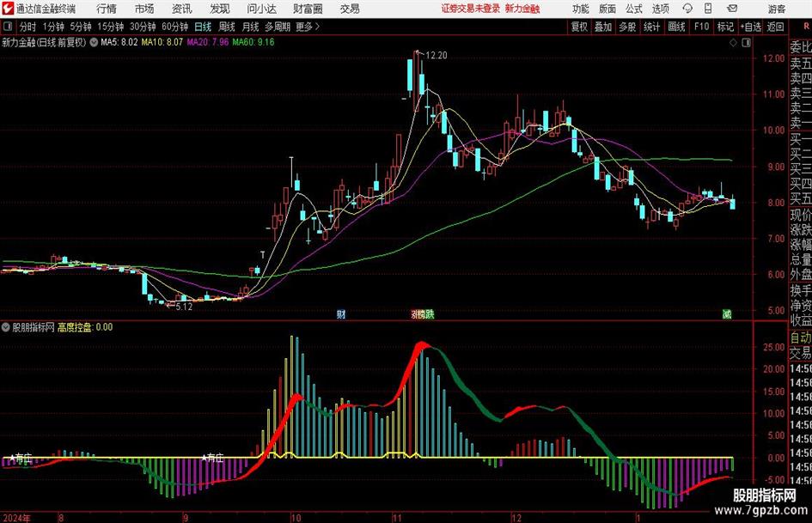This screenshot has width=812, height=523.
Task: Click the green 减 marker near January
Action: click(727, 314)
